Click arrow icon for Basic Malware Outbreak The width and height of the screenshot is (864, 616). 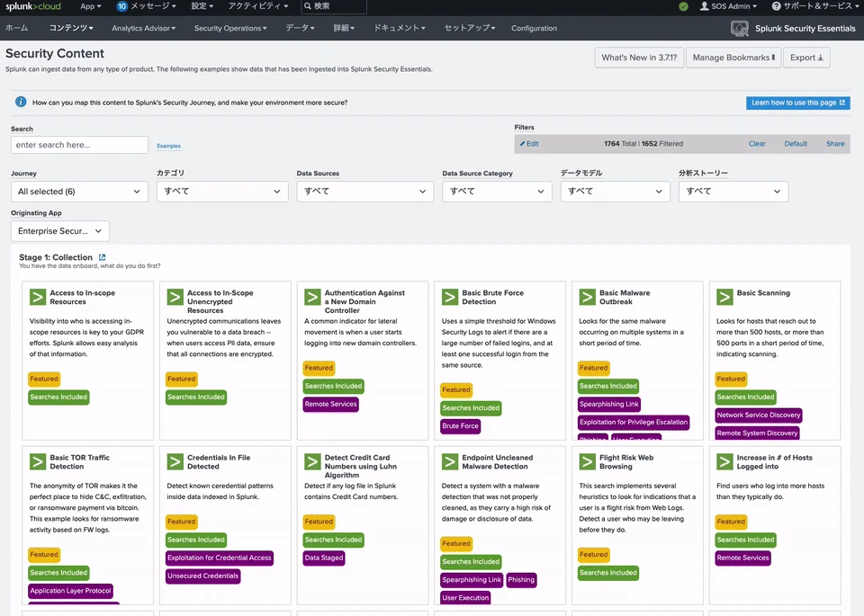(x=588, y=298)
